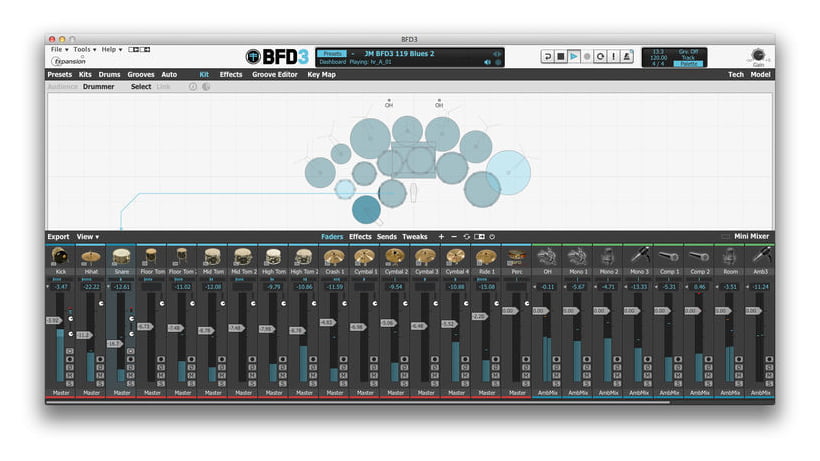820x461 pixels.
Task: Open the Help dropdown menu
Action: click(x=111, y=50)
